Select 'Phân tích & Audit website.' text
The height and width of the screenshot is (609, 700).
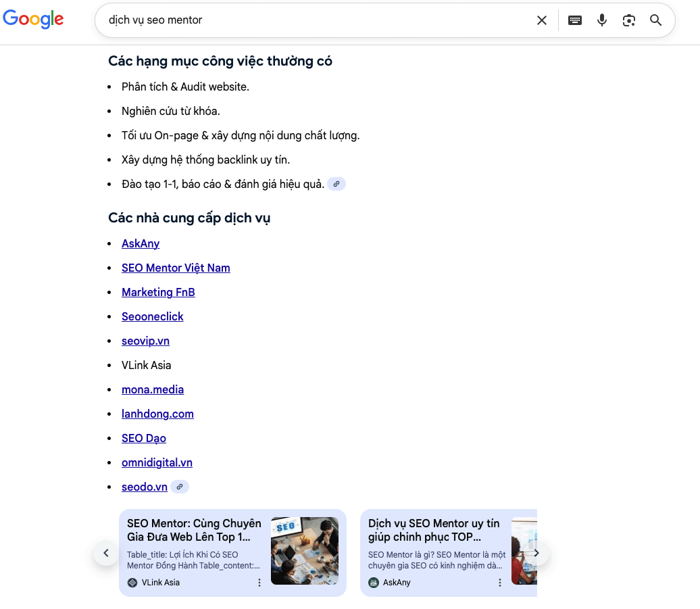(x=185, y=87)
